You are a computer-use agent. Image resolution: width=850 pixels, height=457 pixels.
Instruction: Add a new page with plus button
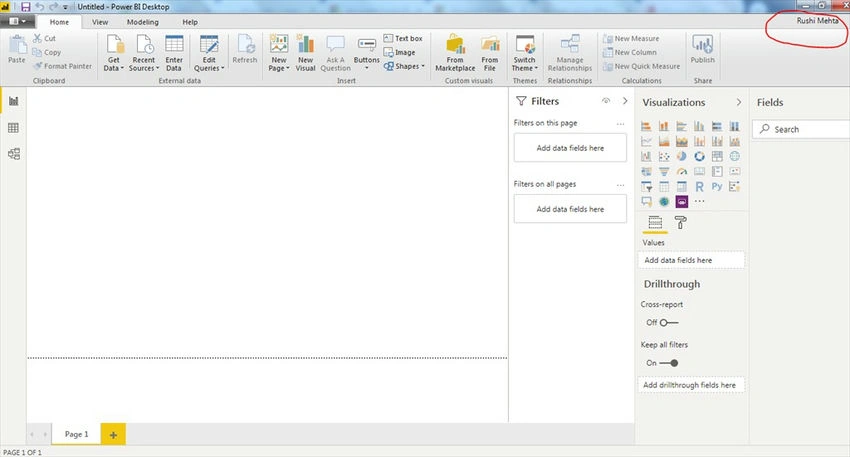point(113,435)
